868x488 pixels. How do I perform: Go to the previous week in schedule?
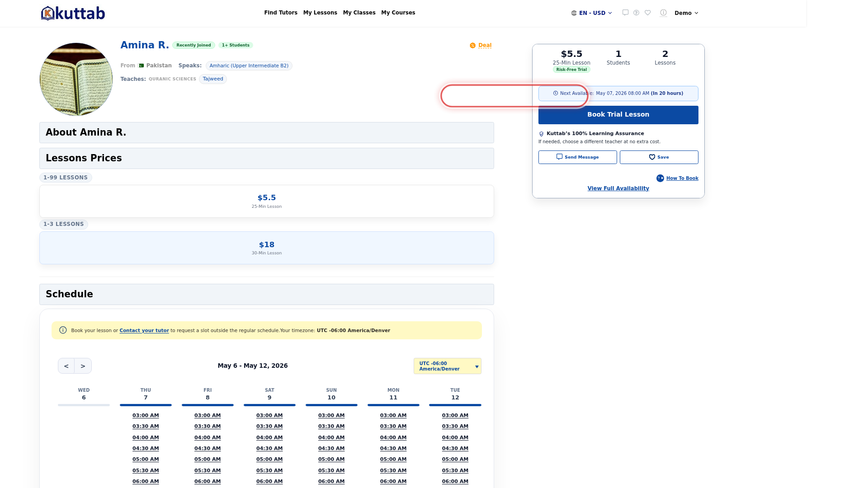click(66, 366)
